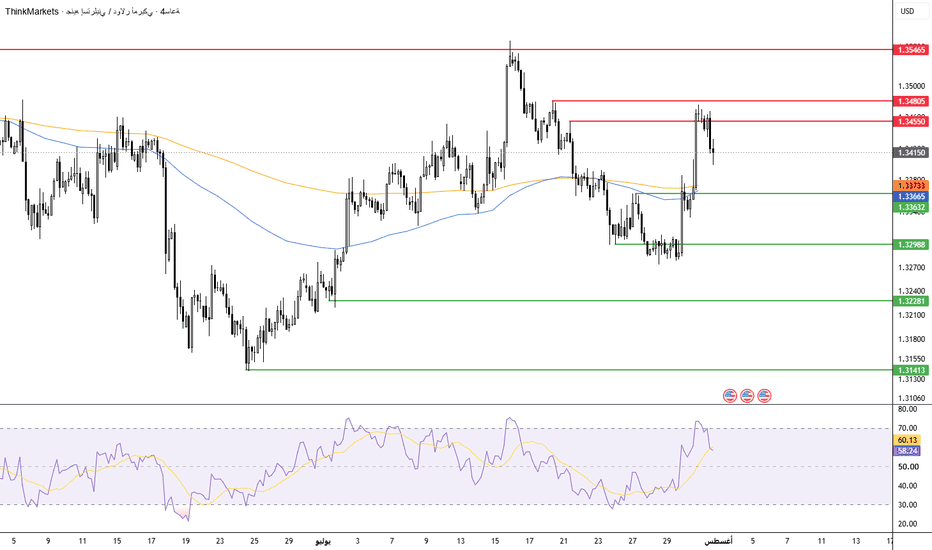Select the green 1.33632 price label
The image size is (932, 550).
pos(911,208)
